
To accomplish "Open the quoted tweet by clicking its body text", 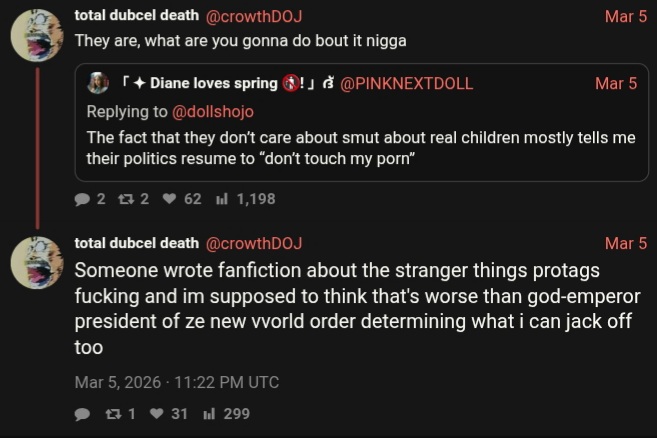I will pyautogui.click(x=360, y=148).
